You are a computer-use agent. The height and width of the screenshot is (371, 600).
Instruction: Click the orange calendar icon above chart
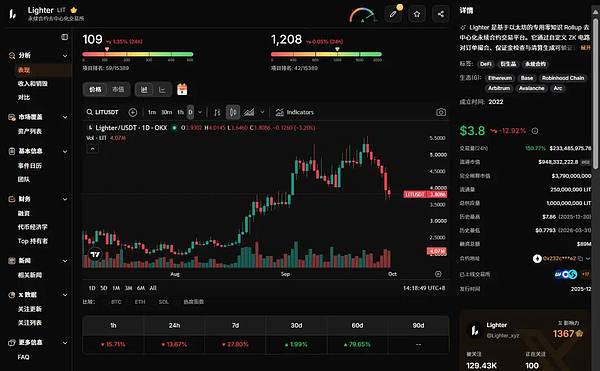[182, 89]
